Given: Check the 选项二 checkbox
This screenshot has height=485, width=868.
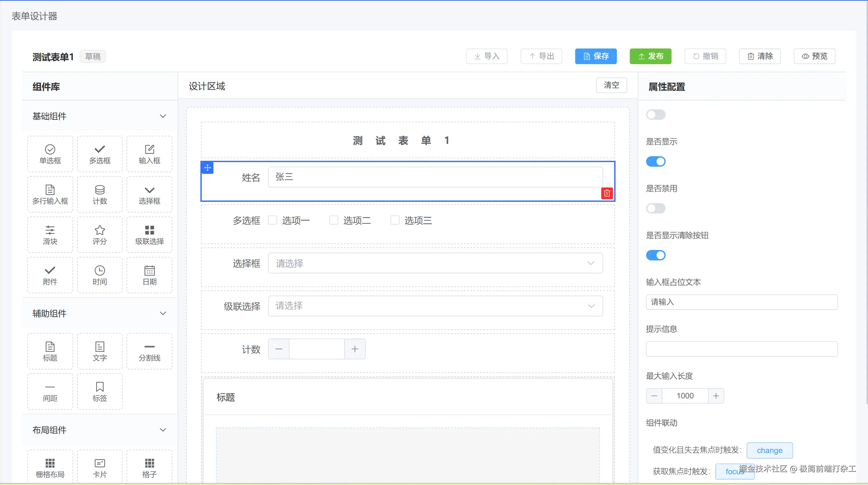Looking at the screenshot, I should click(x=333, y=220).
